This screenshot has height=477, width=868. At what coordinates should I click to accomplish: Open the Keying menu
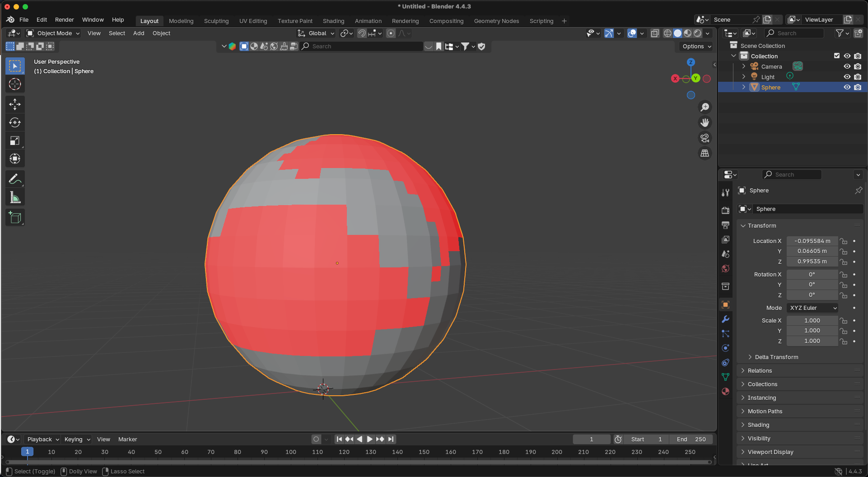77,439
